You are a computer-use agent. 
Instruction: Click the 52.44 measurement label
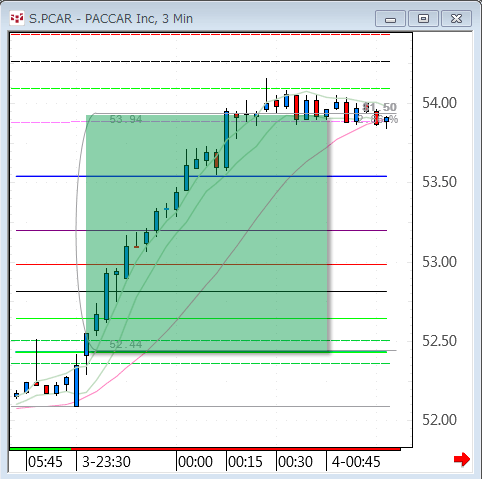[126, 344]
